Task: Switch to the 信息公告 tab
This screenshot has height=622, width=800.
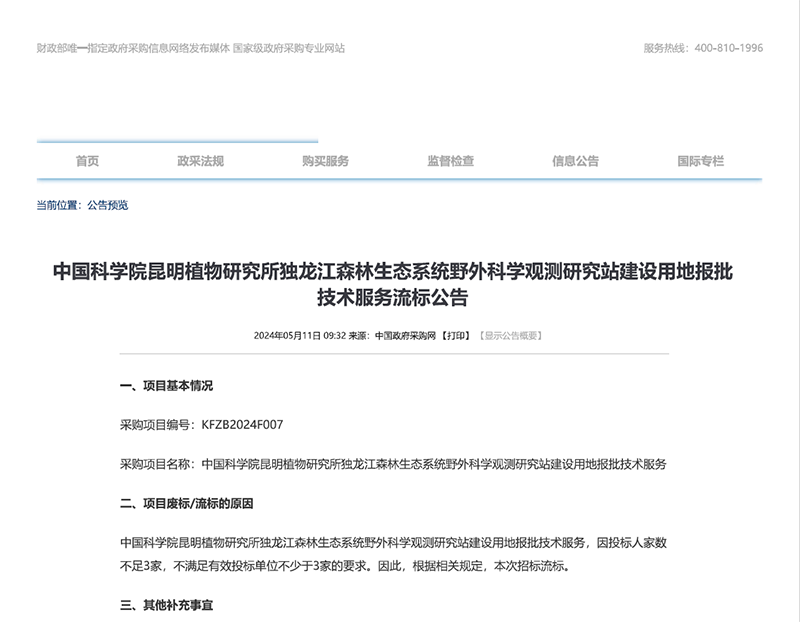Action: click(x=575, y=161)
